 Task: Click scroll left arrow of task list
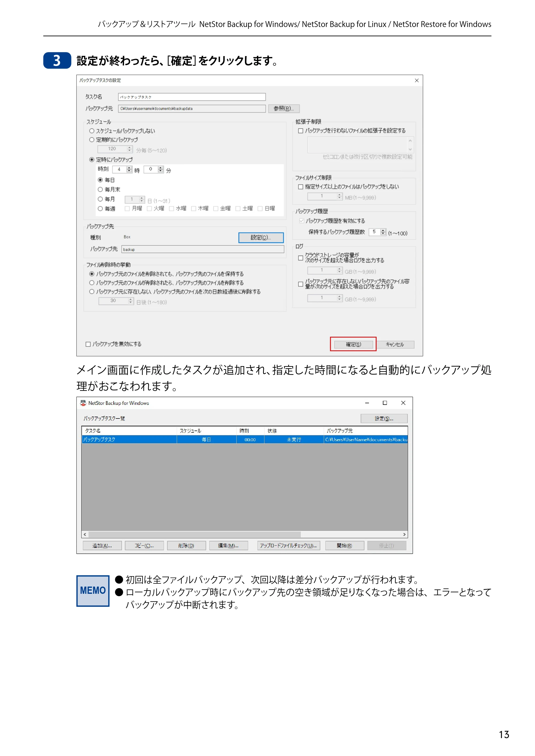click(x=85, y=534)
